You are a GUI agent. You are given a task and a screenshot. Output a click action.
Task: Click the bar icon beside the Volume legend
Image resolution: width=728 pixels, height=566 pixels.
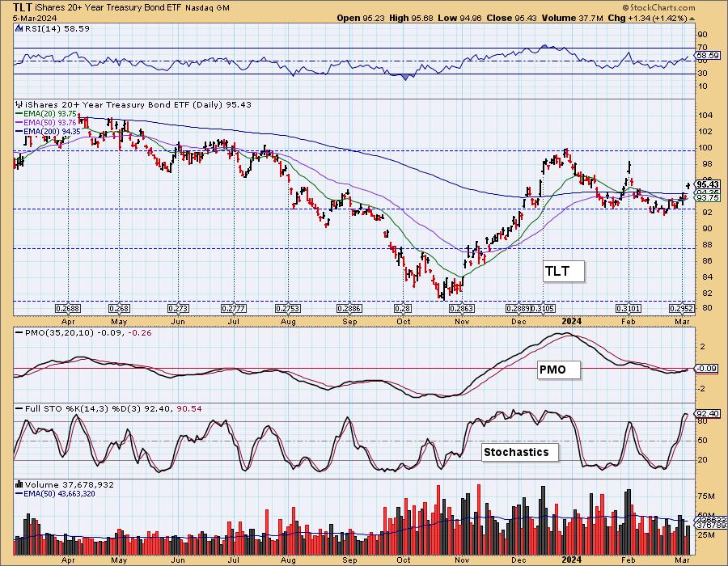pyautogui.click(x=19, y=484)
